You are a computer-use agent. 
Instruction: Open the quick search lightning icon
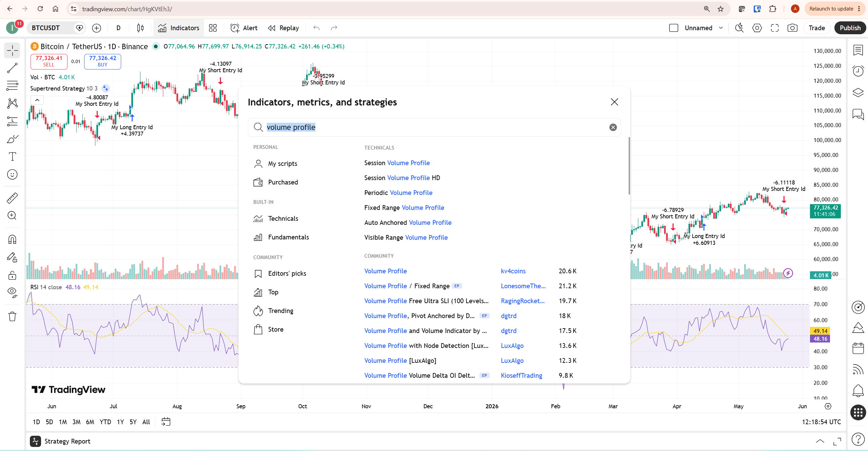coord(739,28)
